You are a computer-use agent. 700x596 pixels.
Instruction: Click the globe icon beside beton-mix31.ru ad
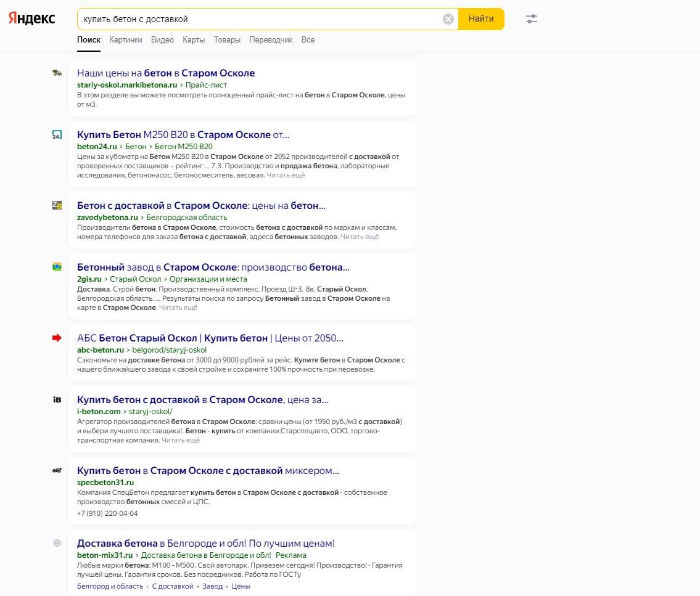(x=57, y=543)
